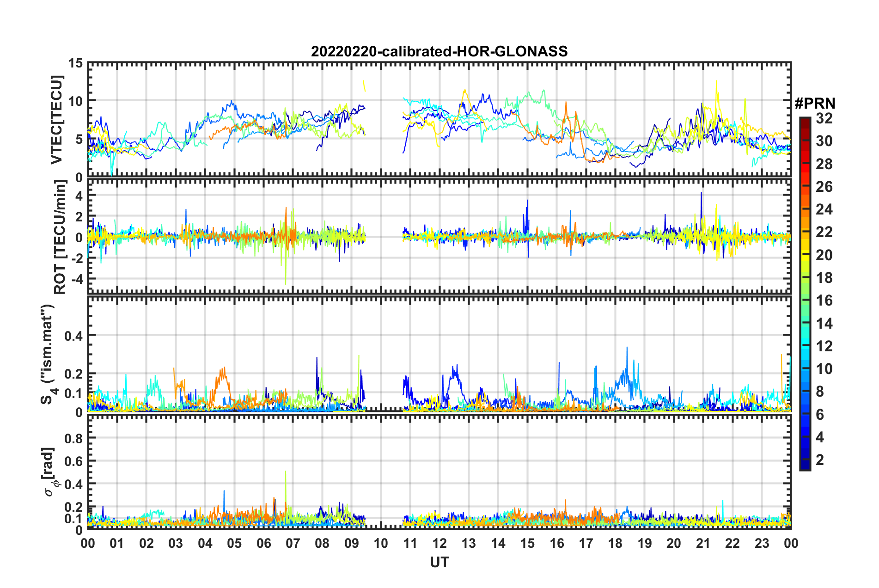Click x-axis hour tick label 03
Screen dimensions: 879x588
(x=176, y=543)
